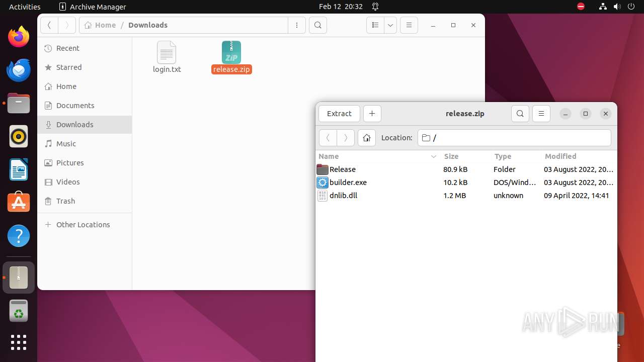Go back in Files window
This screenshot has height=362, width=644.
point(49,25)
